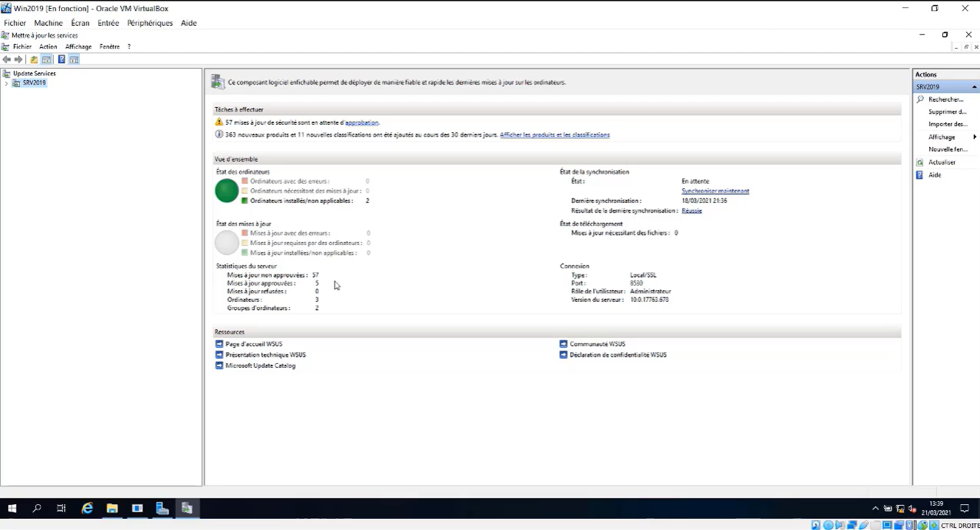Click the forward navigation arrow

coord(18,59)
